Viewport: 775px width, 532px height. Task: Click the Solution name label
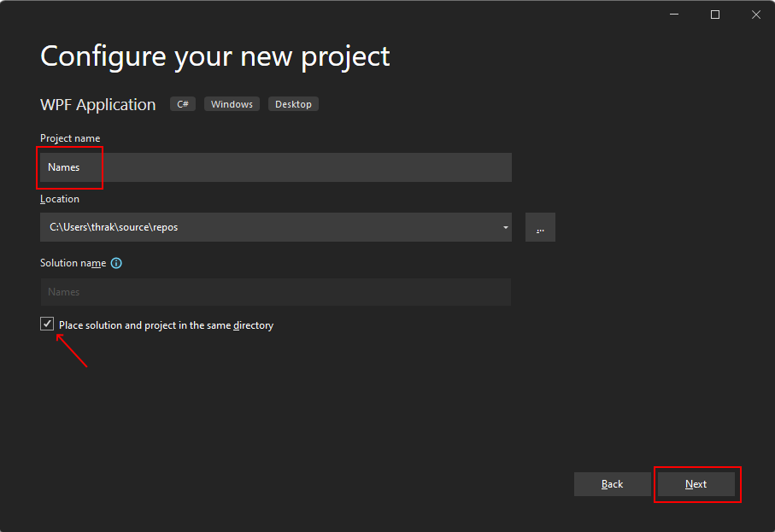(74, 263)
